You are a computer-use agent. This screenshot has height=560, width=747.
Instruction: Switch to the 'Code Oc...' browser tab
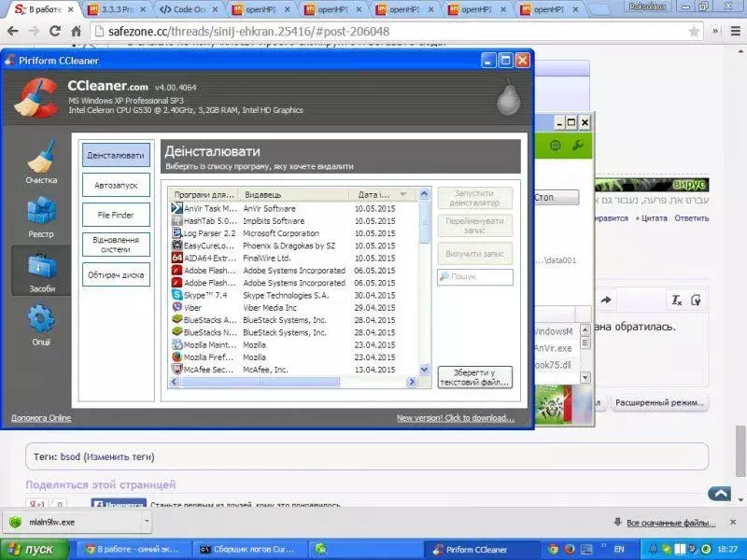pyautogui.click(x=188, y=9)
